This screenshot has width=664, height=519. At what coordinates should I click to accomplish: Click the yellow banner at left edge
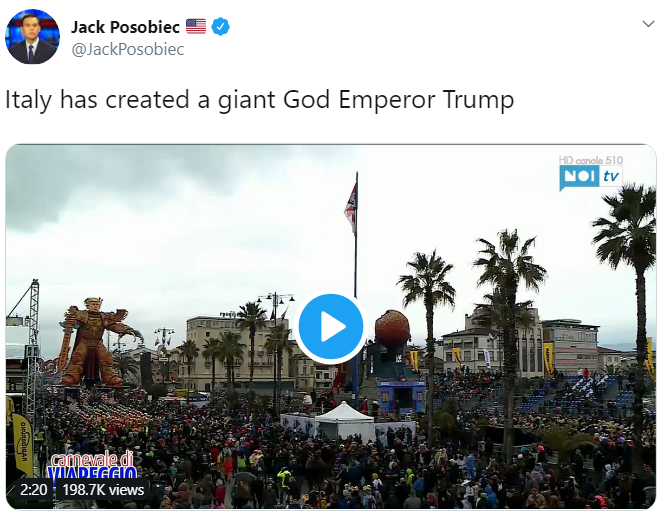pos(22,442)
